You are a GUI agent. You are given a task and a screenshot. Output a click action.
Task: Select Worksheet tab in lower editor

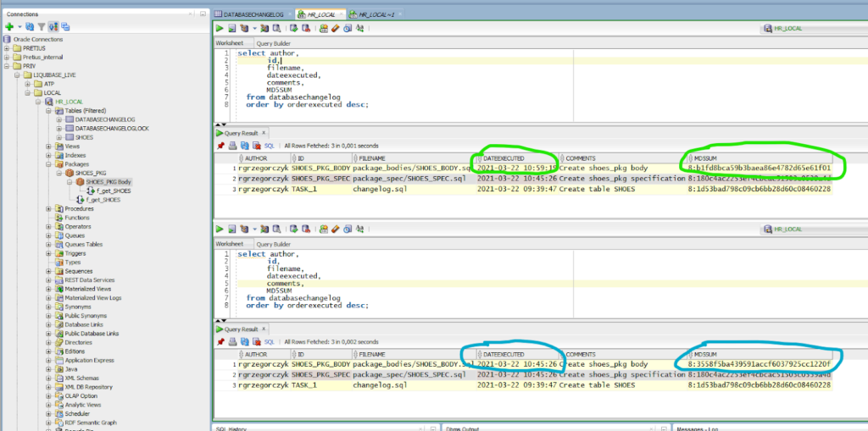(229, 244)
